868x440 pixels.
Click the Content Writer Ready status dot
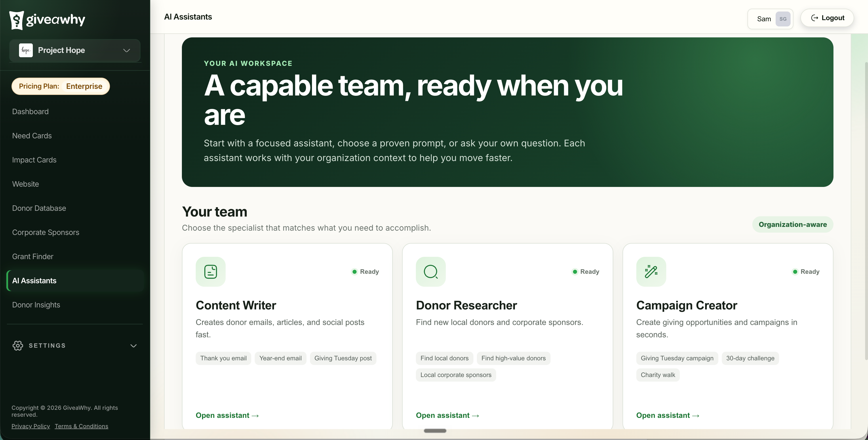pos(355,272)
